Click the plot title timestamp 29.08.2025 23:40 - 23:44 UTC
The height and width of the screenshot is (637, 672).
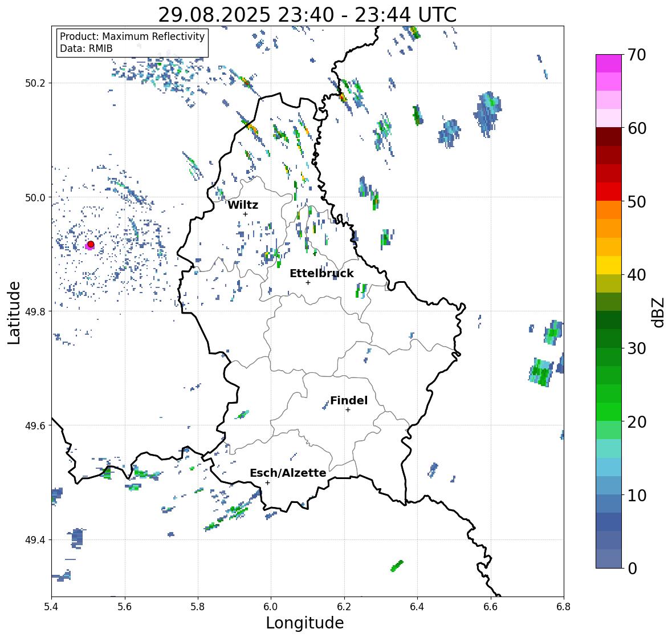tap(307, 15)
